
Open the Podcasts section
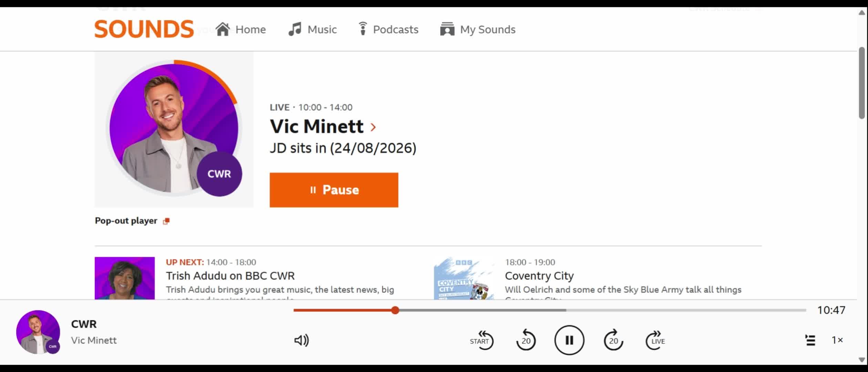click(388, 29)
